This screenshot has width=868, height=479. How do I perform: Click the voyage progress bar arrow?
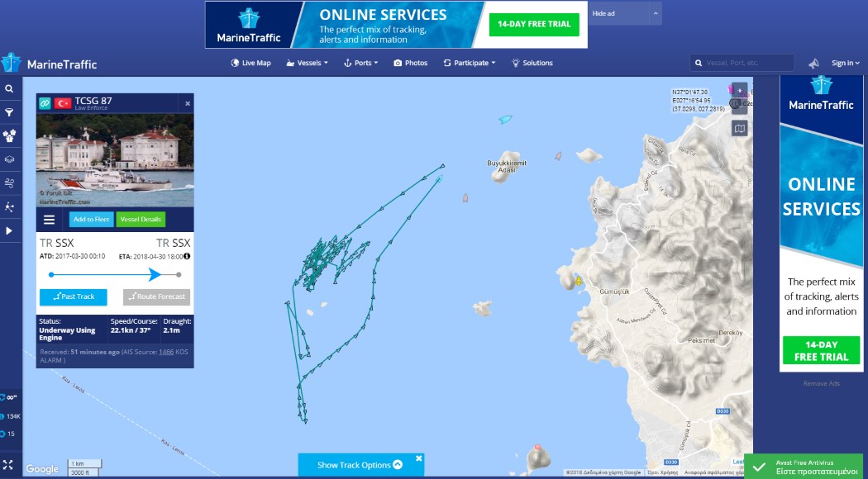click(x=155, y=274)
